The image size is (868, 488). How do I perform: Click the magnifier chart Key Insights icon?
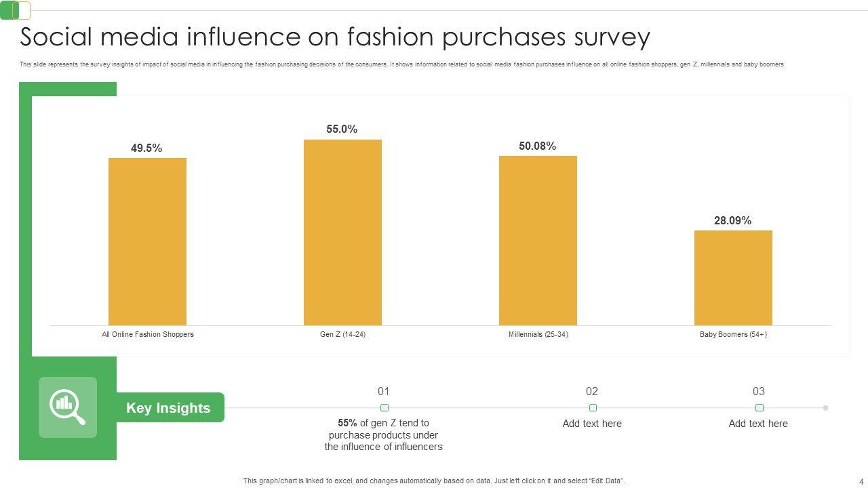click(67, 407)
